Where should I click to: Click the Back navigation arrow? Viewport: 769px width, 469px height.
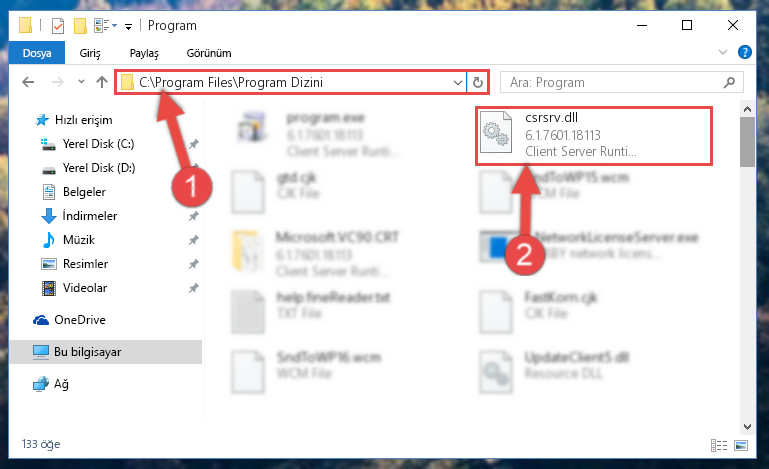28,82
